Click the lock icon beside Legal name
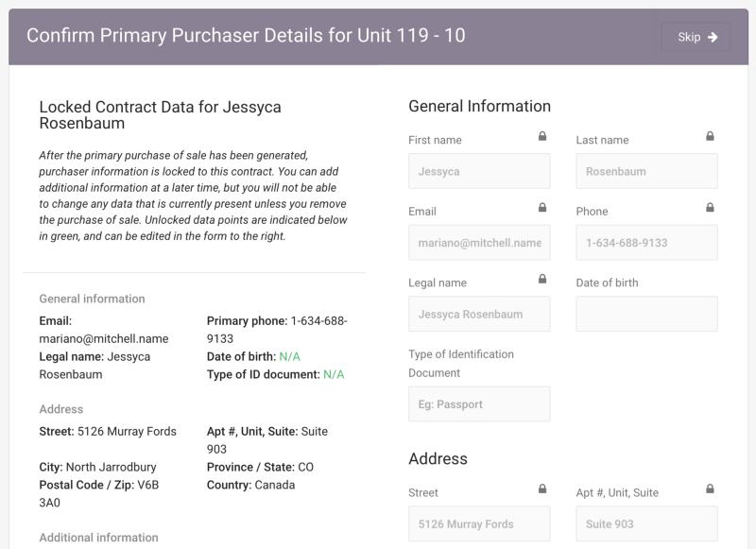Viewport: 756px width, 549px height. point(542,279)
